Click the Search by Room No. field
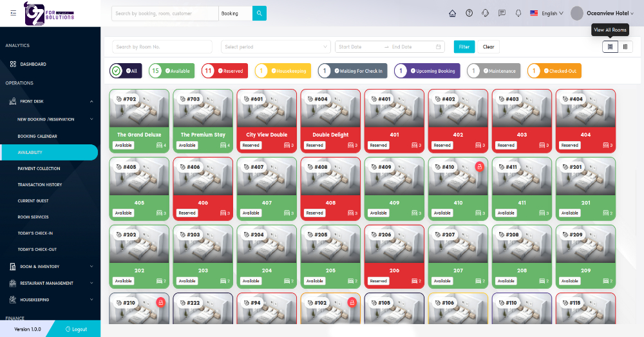644x337 pixels. [x=162, y=46]
